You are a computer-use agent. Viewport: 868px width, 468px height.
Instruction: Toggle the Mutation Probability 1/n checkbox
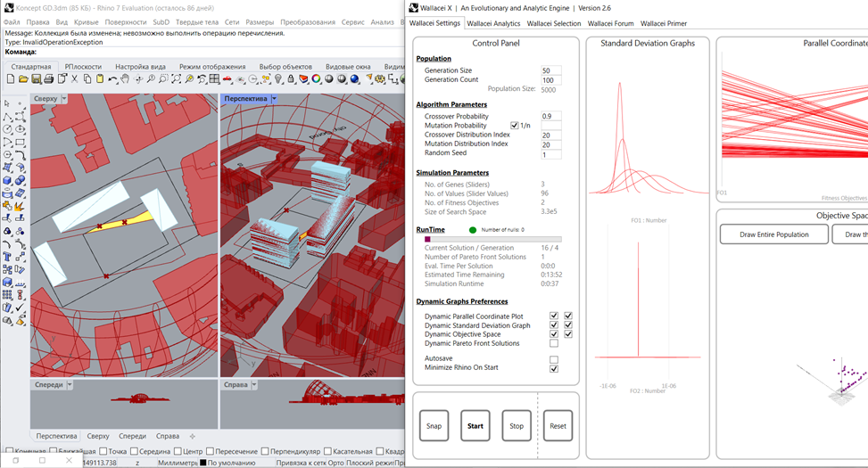(514, 126)
